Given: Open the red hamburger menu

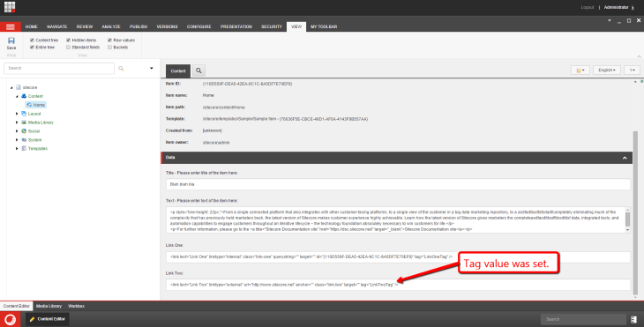Looking at the screenshot, I should (x=11, y=26).
